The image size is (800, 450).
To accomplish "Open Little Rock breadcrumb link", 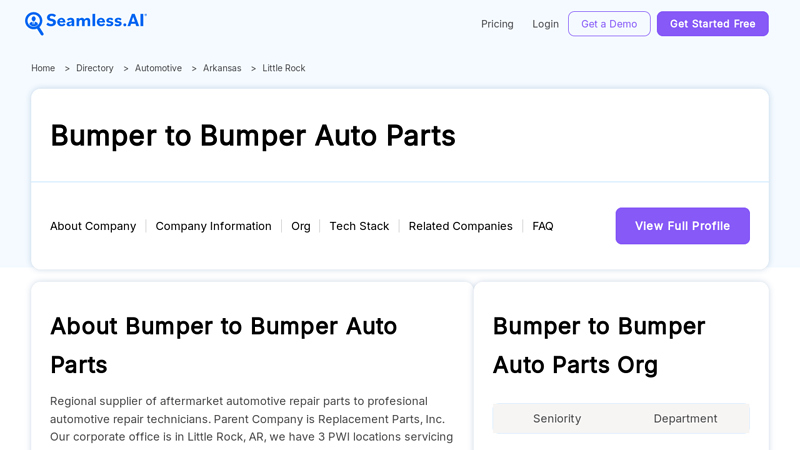I will [284, 68].
